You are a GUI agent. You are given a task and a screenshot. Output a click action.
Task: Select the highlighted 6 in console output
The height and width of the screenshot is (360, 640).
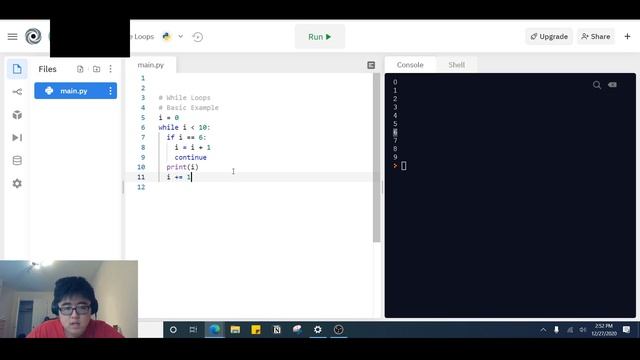[395, 132]
